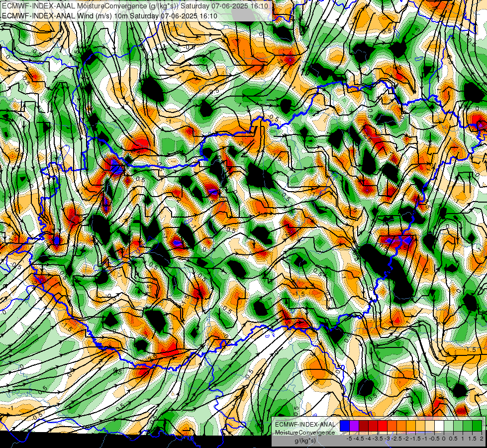Viewport: 487px width, 448px height.
Task: Click the legend tick label -3.5
Action: 378,439
